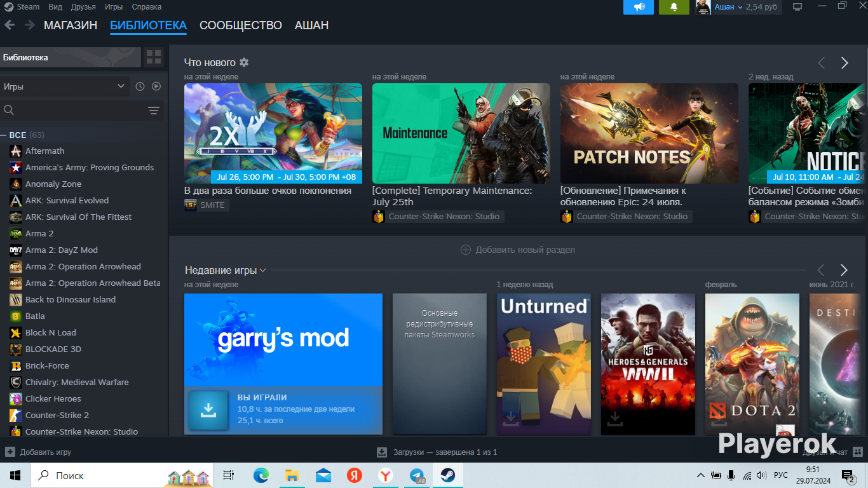This screenshot has width=868, height=488.
Task: Click the back navigation arrow
Action: click(10, 25)
